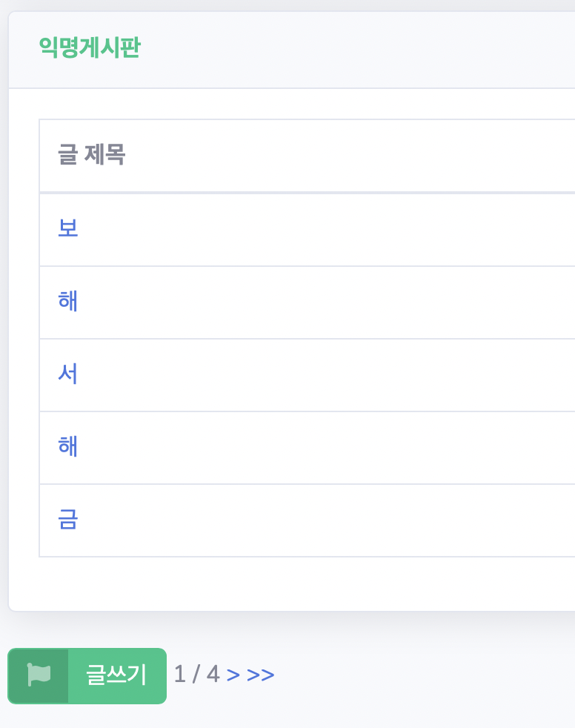Viewport: 575px width, 728px height.
Task: Click the 글 제목 header row of the table
Action: pyautogui.click(x=308, y=156)
